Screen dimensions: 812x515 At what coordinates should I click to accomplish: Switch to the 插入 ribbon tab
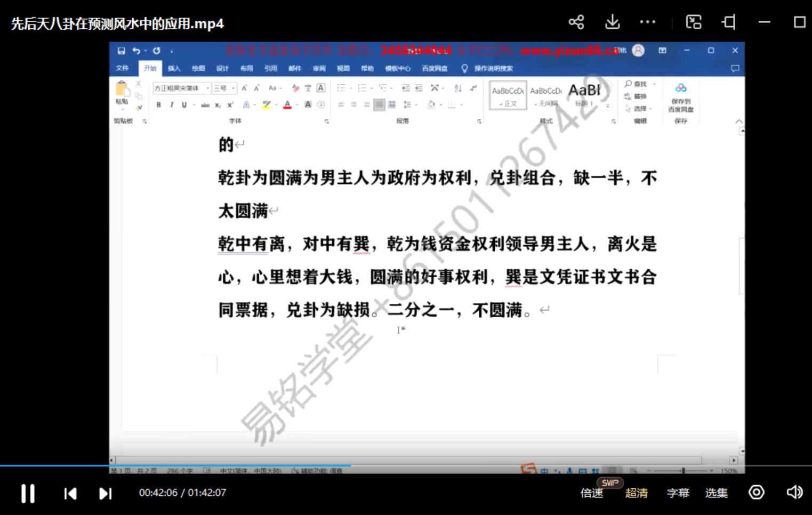[174, 68]
